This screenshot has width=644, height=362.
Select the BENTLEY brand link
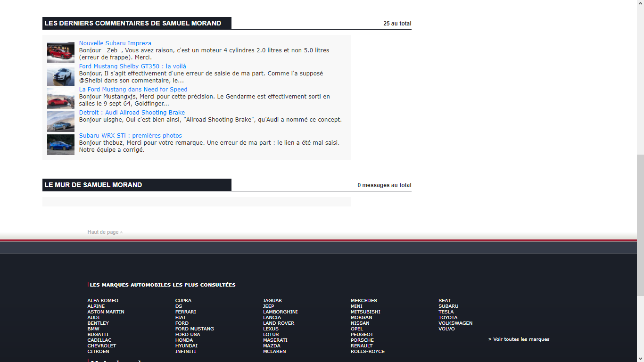click(98, 323)
